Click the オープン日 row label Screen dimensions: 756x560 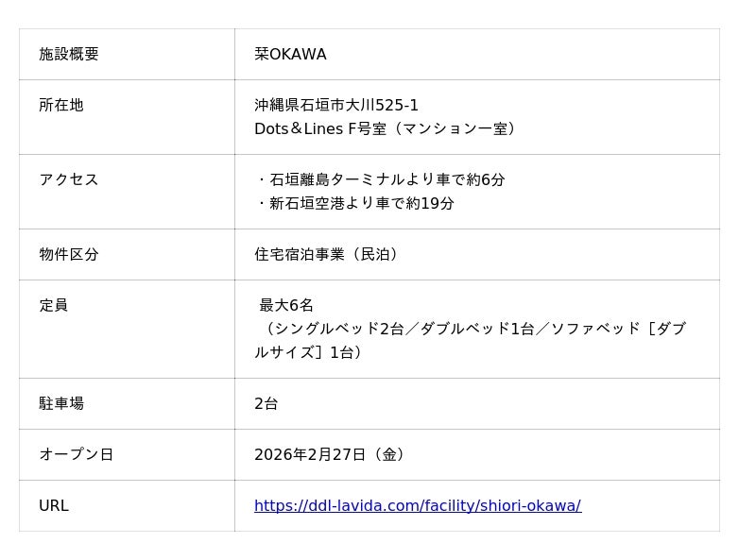(77, 455)
